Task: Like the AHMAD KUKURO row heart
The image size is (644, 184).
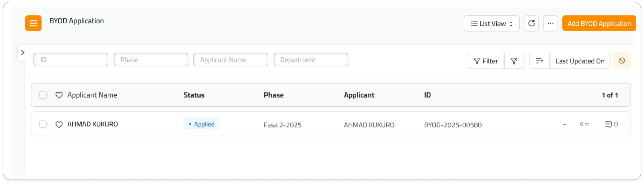Action: [x=59, y=124]
